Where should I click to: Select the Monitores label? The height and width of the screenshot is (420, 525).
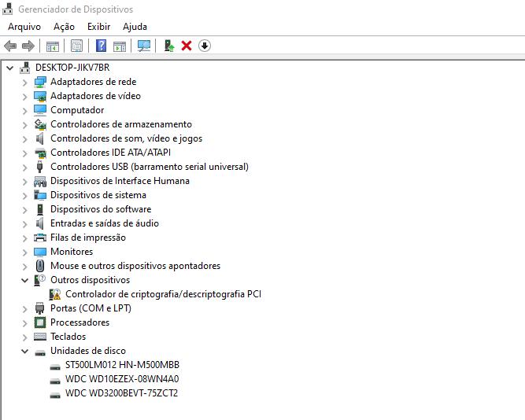point(72,252)
